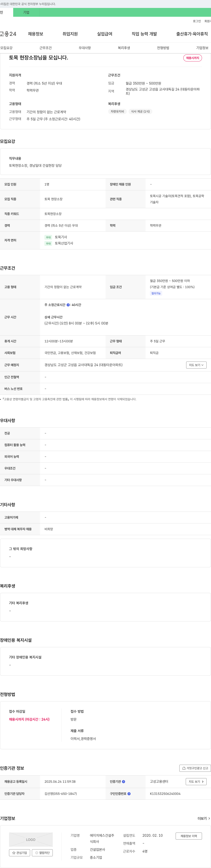The width and height of the screenshot is (211, 868).
Task: Click the 채용시까지 status badge
Action: 193,58
